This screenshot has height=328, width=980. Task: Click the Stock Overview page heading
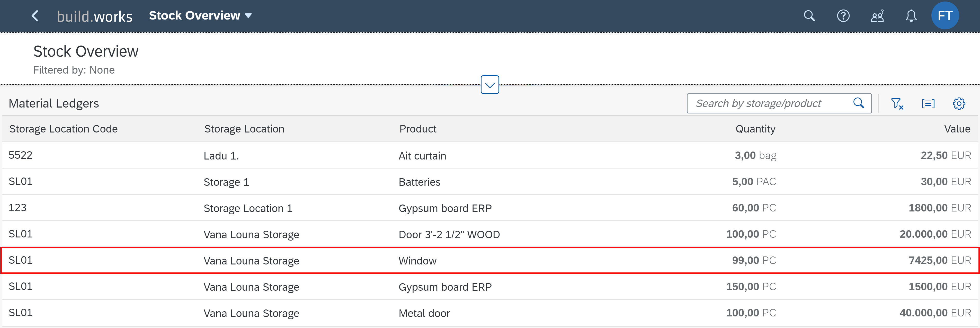(x=86, y=51)
